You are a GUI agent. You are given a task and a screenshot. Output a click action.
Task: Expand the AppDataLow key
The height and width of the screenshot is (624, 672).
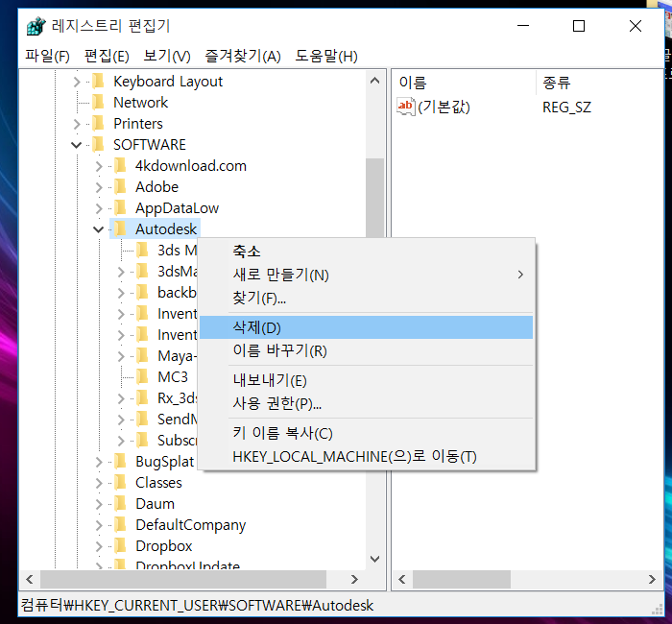[x=99, y=208]
